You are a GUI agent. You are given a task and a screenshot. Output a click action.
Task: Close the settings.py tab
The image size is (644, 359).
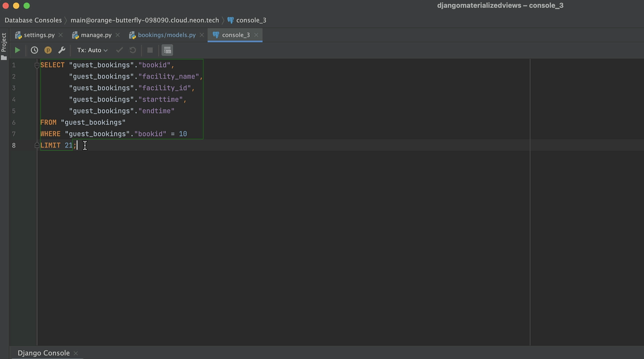tap(61, 35)
